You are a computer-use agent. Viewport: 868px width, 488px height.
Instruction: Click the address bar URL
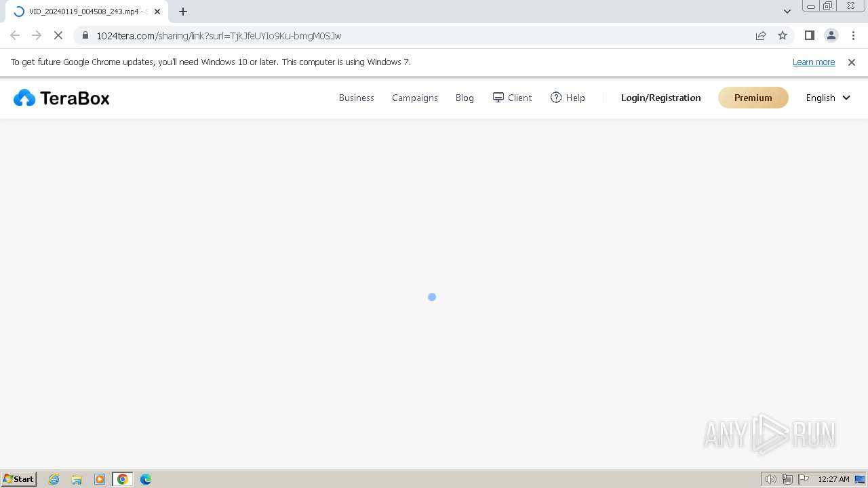pos(218,36)
